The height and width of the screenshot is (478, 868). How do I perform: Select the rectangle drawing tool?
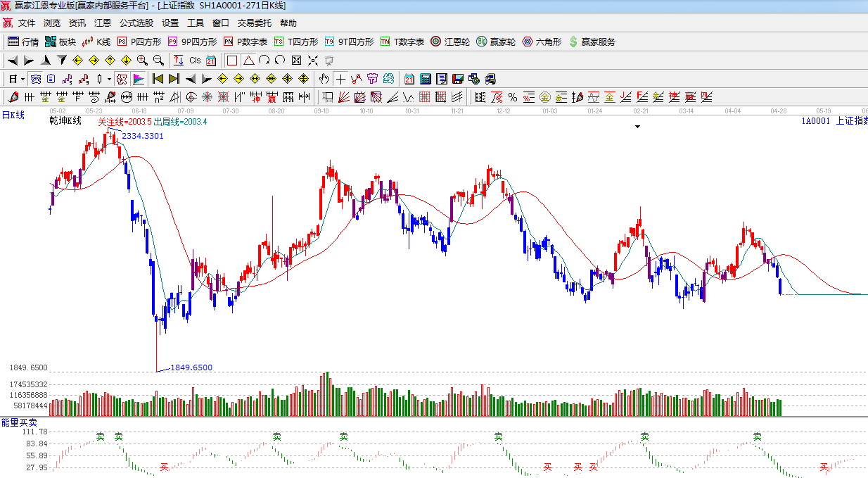[232, 61]
